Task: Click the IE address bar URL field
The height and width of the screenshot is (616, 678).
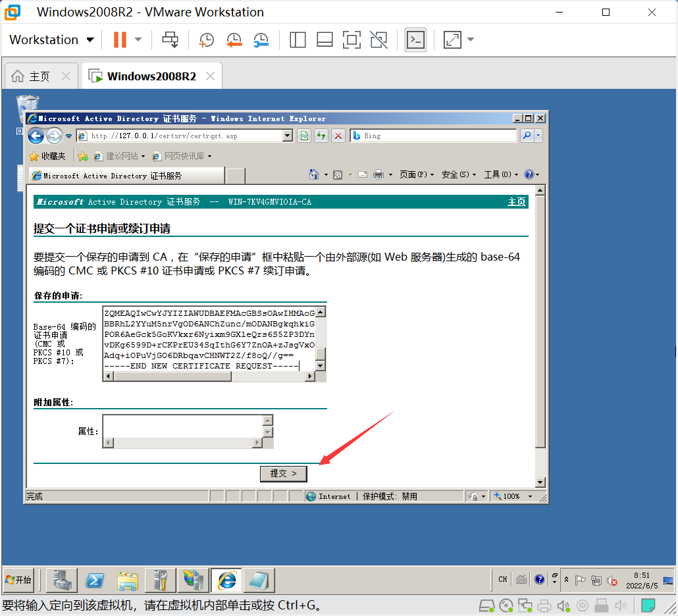Action: click(180, 136)
